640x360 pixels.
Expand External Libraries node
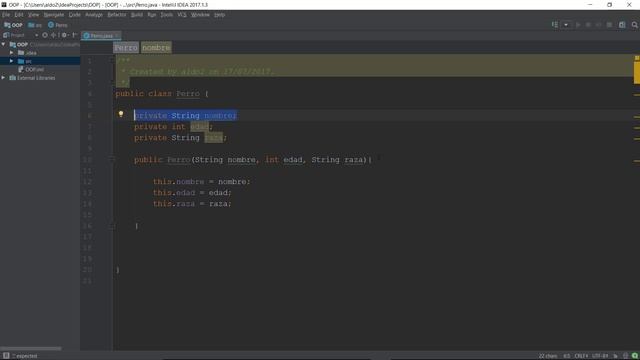pos(4,78)
